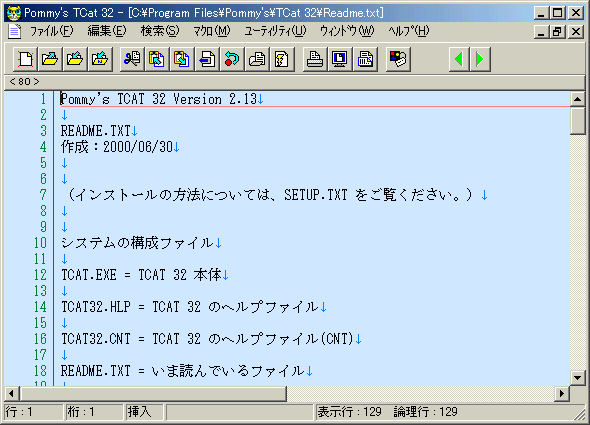Open the 編集(E) menu

tap(107, 31)
